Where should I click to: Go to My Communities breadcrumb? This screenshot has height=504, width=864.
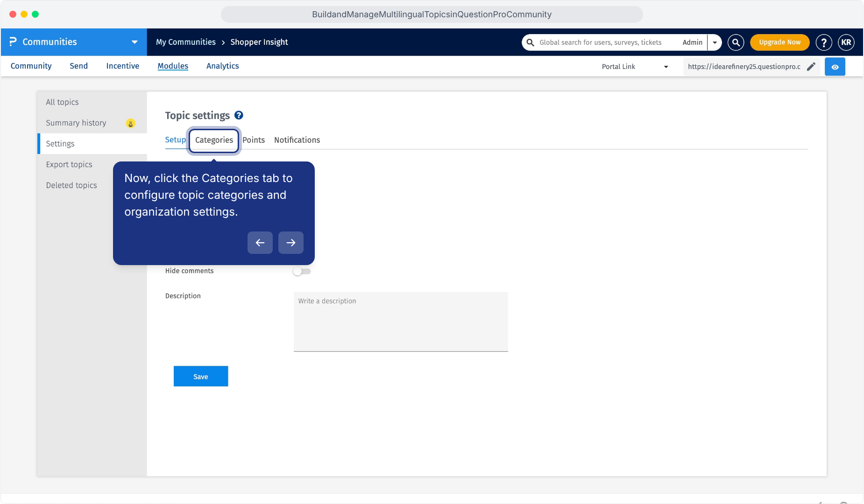(x=186, y=42)
